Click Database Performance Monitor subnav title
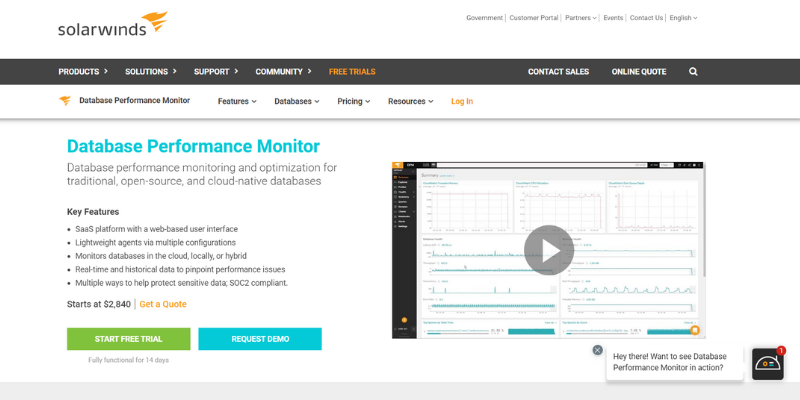800x400 pixels. 135,101
